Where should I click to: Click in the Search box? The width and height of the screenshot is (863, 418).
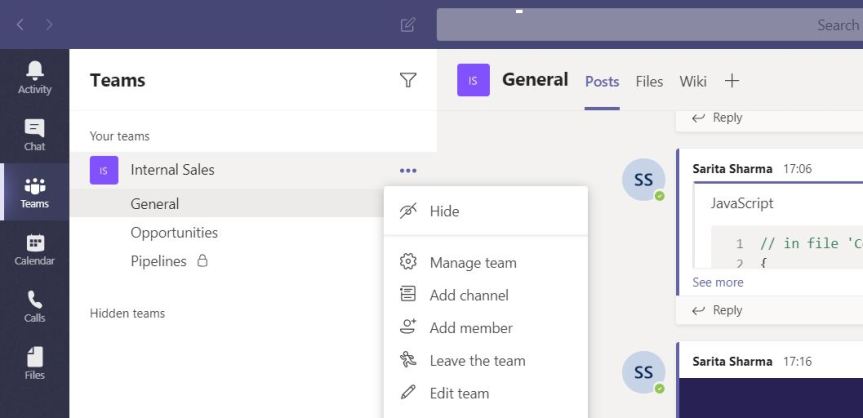(x=650, y=25)
